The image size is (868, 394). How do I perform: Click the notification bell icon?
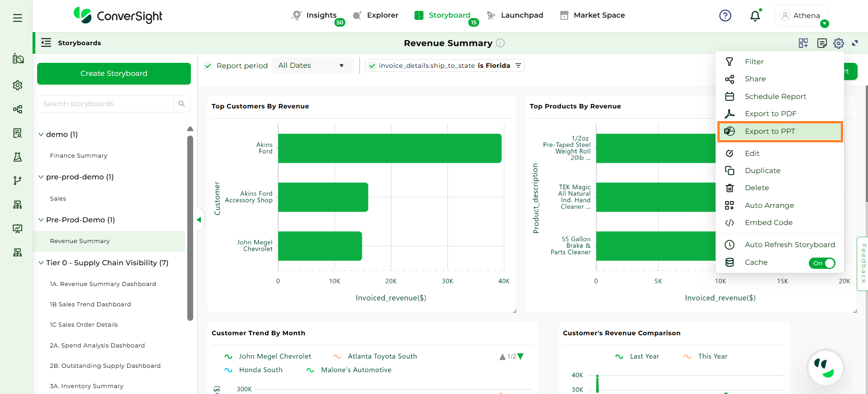click(x=755, y=16)
